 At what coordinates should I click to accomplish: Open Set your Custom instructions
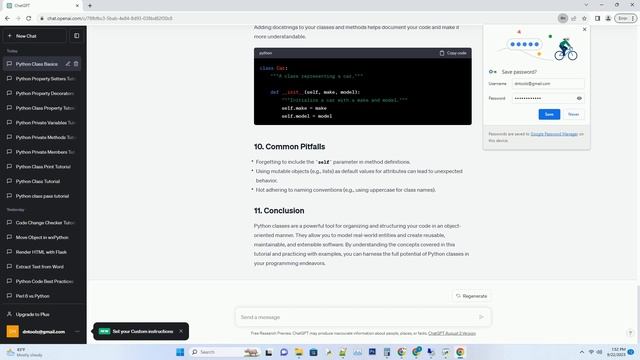click(x=142, y=331)
